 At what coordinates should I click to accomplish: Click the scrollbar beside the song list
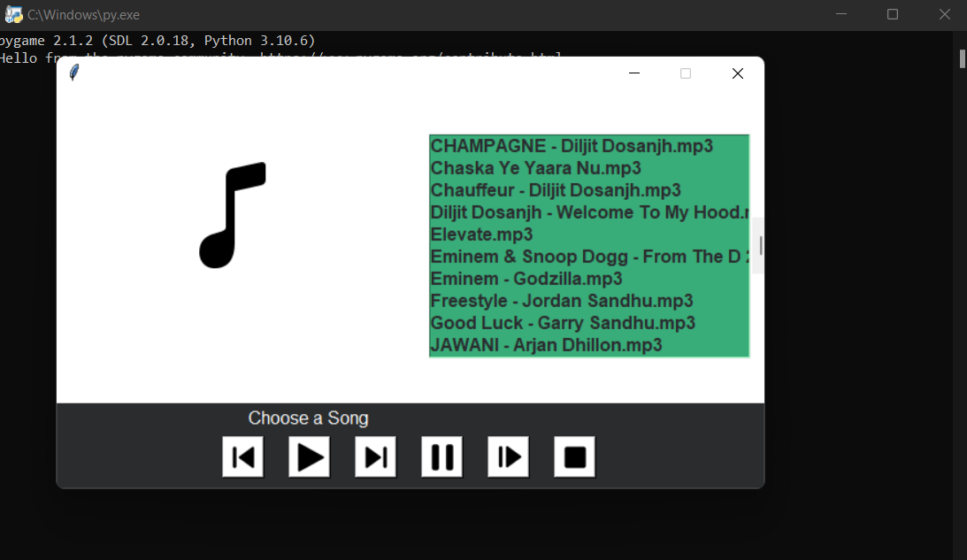pyautogui.click(x=758, y=245)
